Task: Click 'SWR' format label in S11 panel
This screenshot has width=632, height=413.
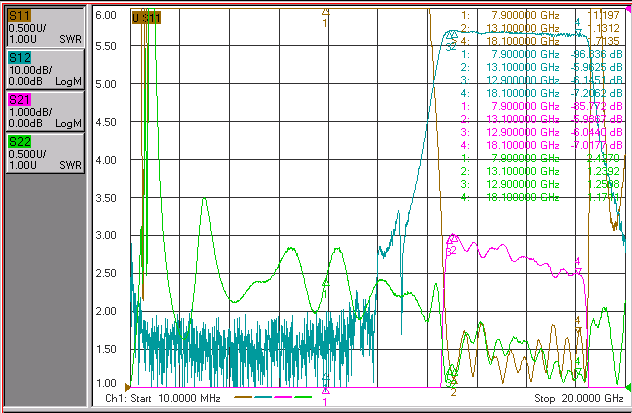Action: click(x=71, y=39)
